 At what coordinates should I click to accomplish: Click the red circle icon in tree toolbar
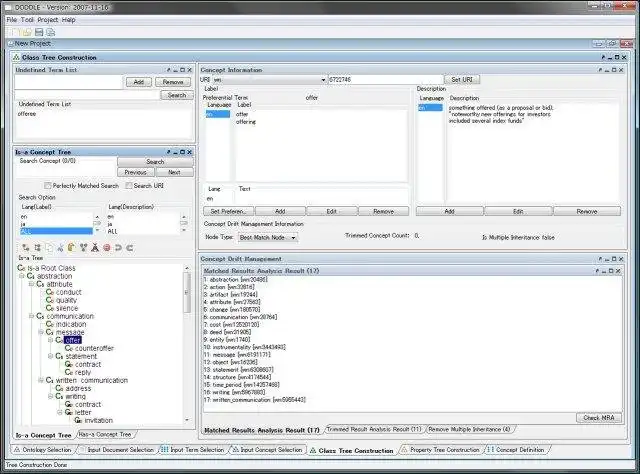pos(107,247)
